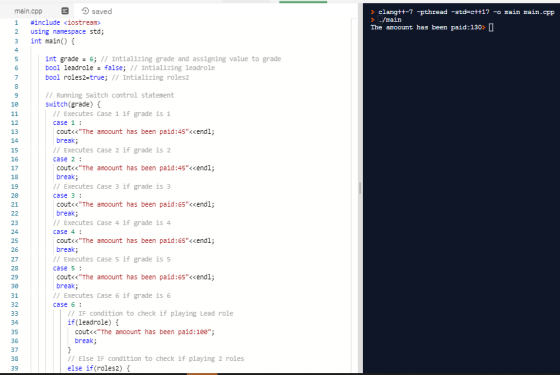The height and width of the screenshot is (375, 560).
Task: Click the clang++ compile command line in console
Action: [466, 12]
